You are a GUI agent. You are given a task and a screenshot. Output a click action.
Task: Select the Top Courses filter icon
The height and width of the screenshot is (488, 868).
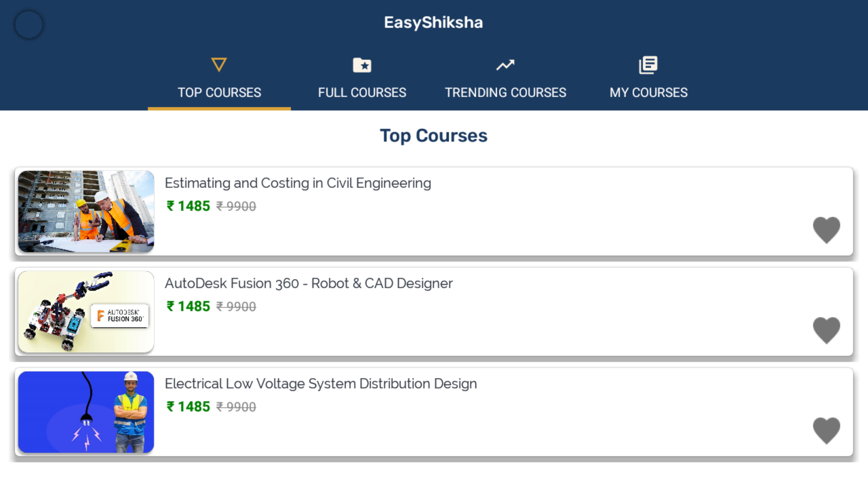[x=219, y=65]
